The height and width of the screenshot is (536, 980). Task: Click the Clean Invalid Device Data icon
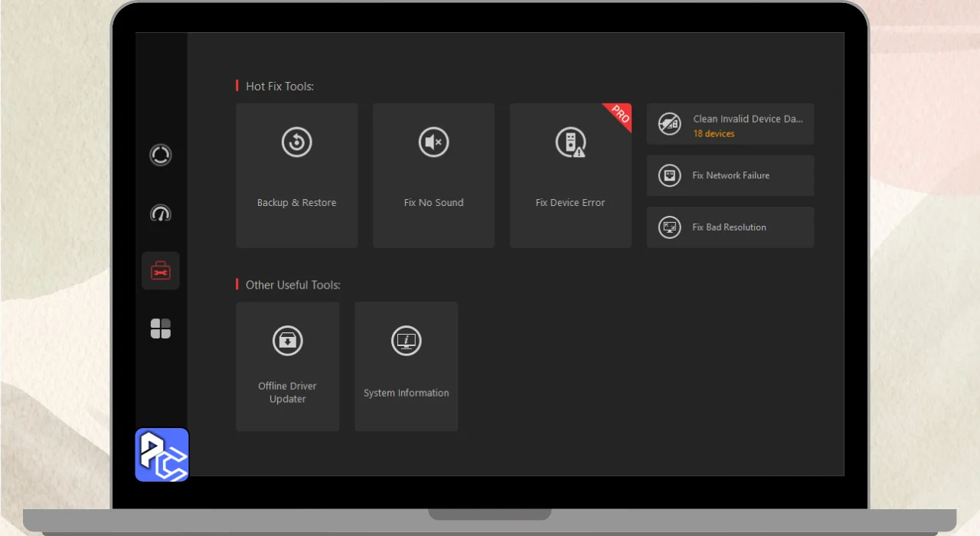click(669, 124)
